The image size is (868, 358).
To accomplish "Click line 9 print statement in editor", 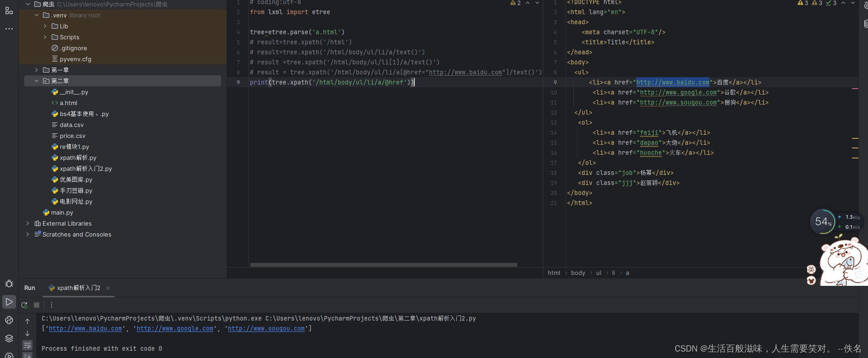I will [x=332, y=83].
